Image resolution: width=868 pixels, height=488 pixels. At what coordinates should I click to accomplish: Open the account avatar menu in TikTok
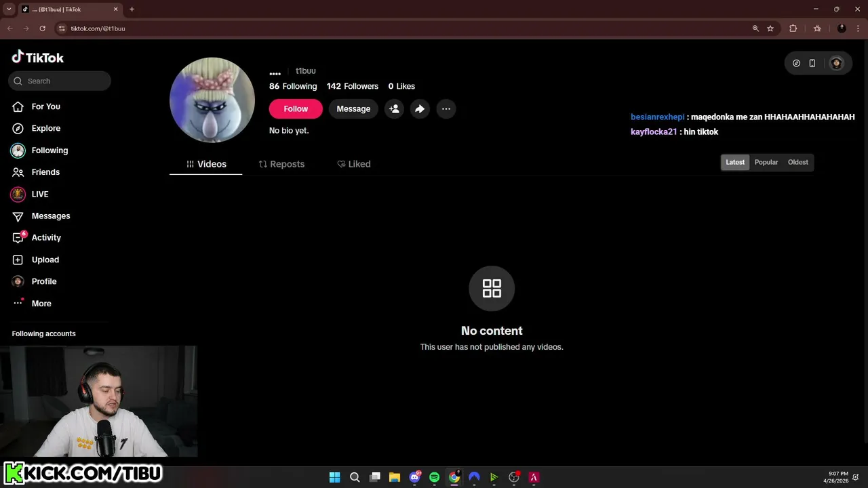[x=836, y=63]
